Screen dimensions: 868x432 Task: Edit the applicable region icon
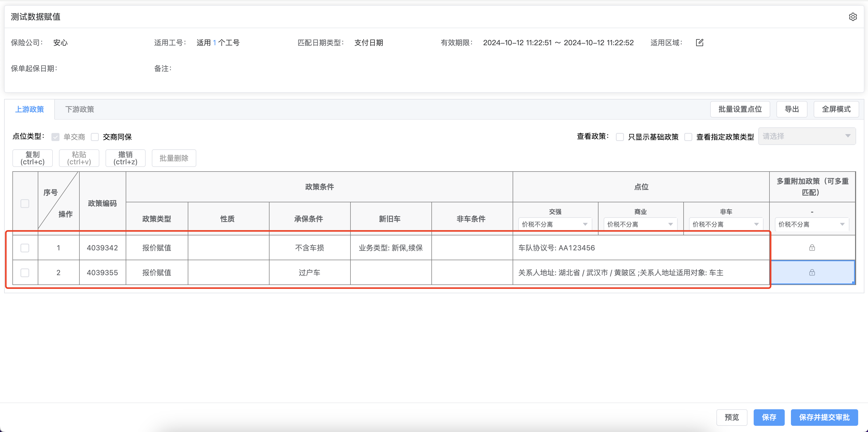coord(700,43)
